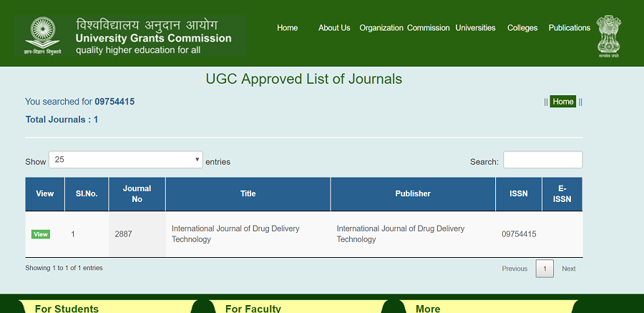The height and width of the screenshot is (313, 644).
Task: Click into the table Search field
Action: tap(542, 160)
